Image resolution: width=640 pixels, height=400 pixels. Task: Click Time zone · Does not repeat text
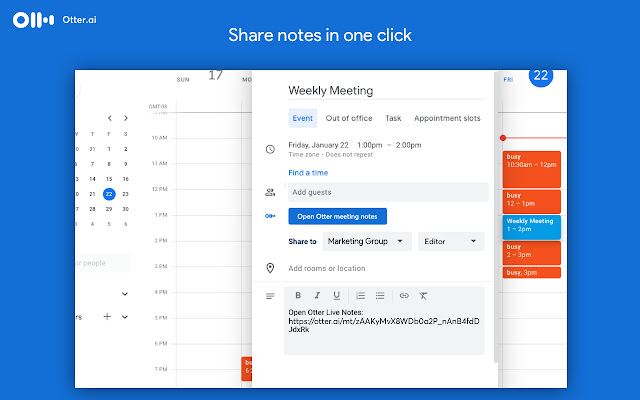pos(331,155)
